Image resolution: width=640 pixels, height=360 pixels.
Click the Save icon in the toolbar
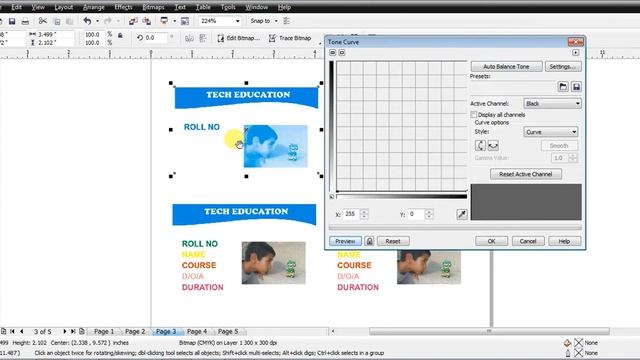(x=12, y=21)
